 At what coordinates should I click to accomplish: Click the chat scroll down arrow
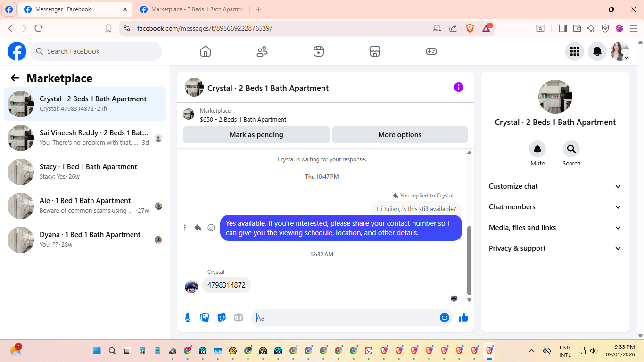(x=469, y=300)
